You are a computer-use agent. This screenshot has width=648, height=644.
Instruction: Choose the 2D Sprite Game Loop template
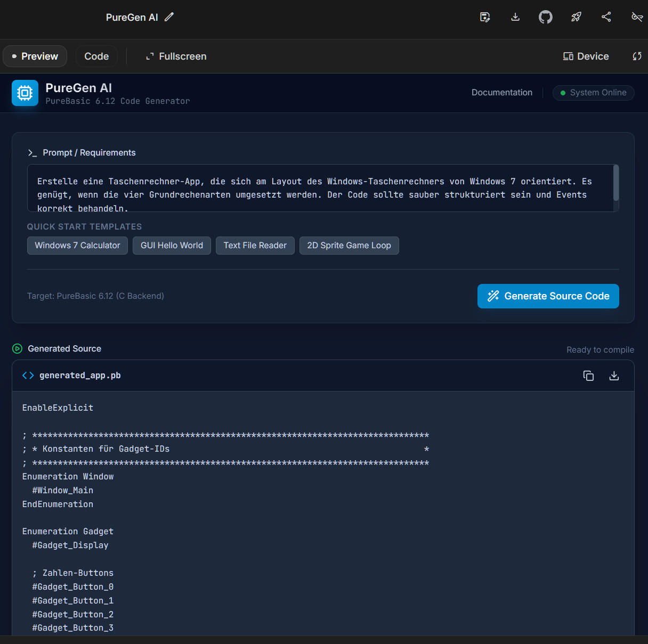pyautogui.click(x=349, y=246)
